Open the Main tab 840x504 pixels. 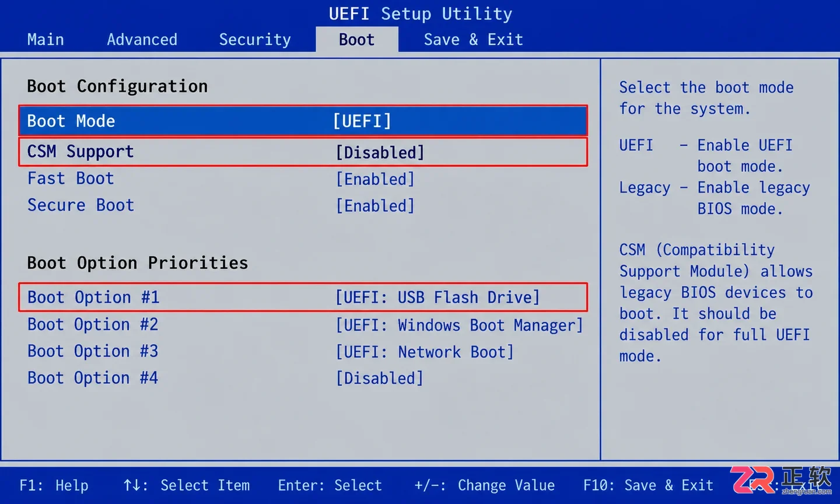(x=45, y=40)
